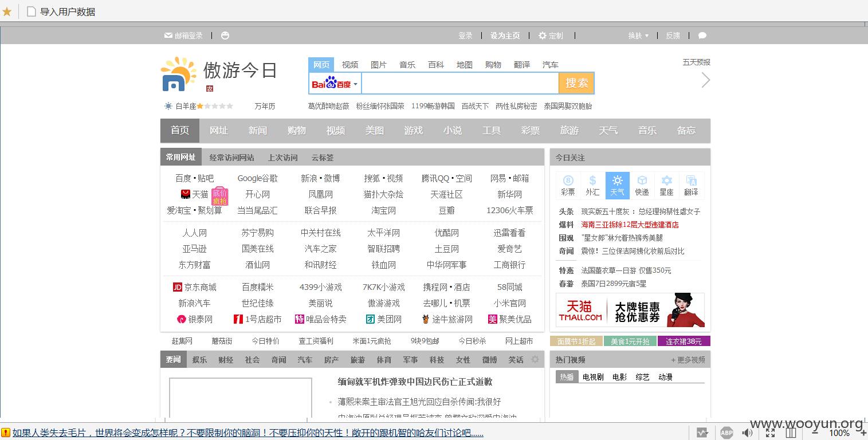Switch to 经常访问网站 tab
The image size is (868, 440).
click(x=231, y=158)
